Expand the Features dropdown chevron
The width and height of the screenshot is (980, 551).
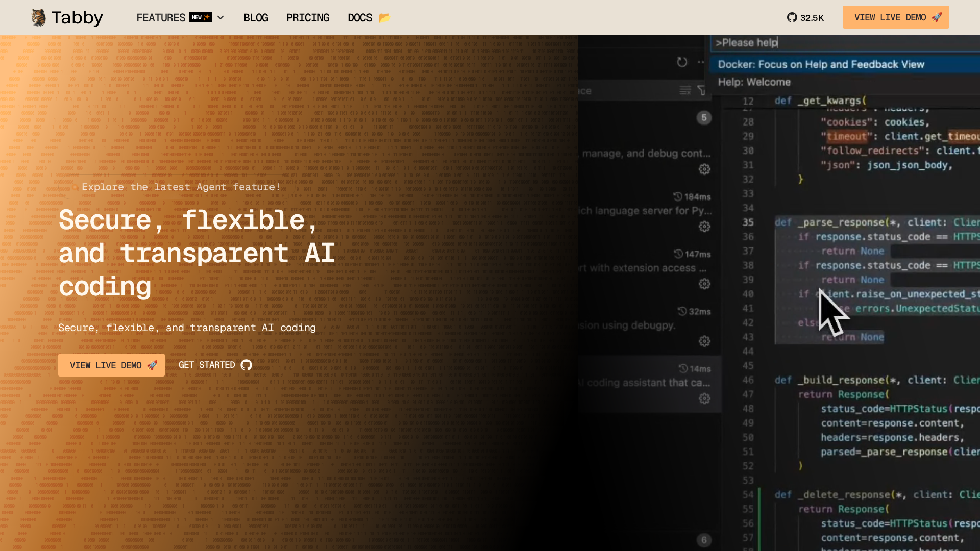(x=220, y=18)
